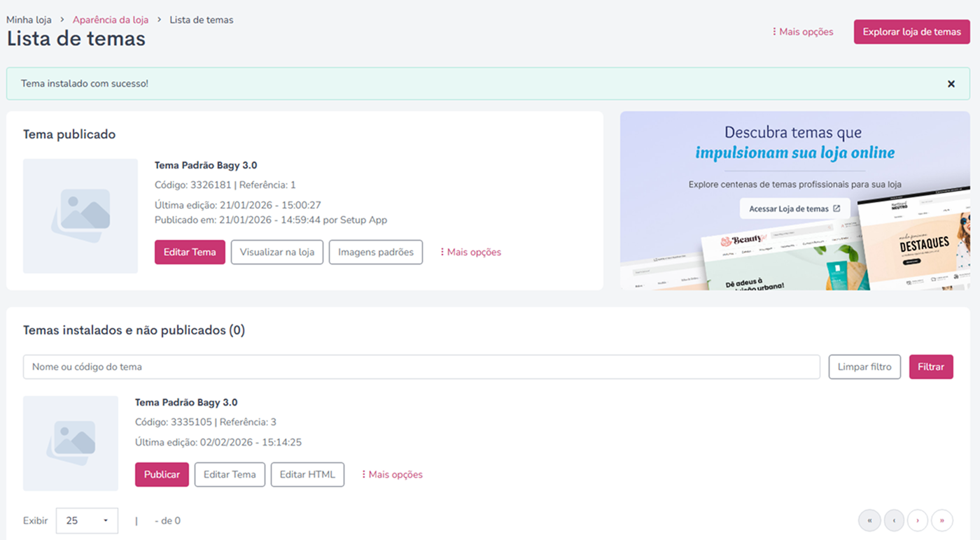
Task: Click the external link icon on Acessar Loja
Action: point(836,208)
